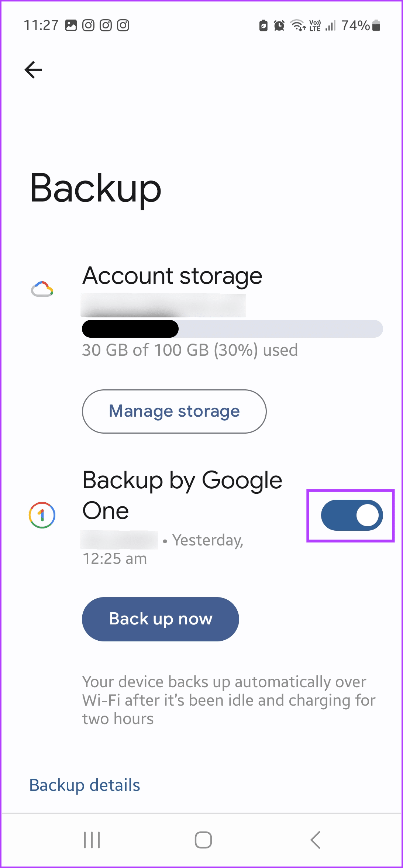403x868 pixels.
Task: Tap the last backup time, Yesterday 12:25 am
Action: tap(163, 549)
